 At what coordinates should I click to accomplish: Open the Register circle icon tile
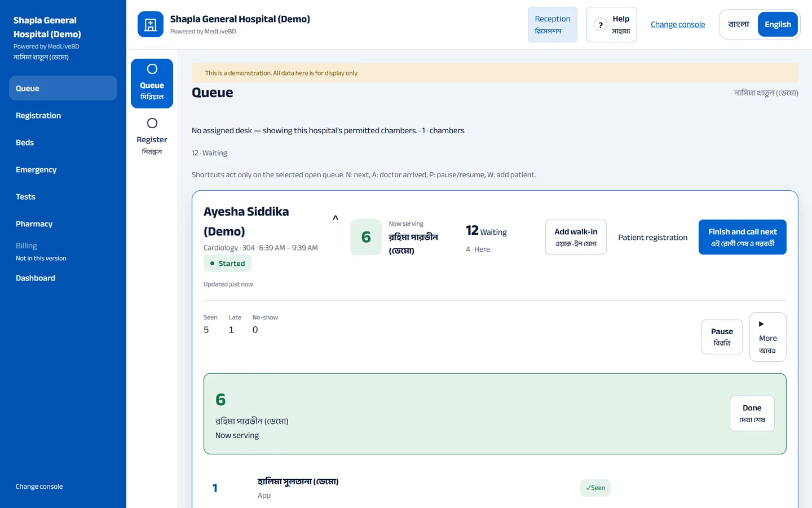[152, 137]
